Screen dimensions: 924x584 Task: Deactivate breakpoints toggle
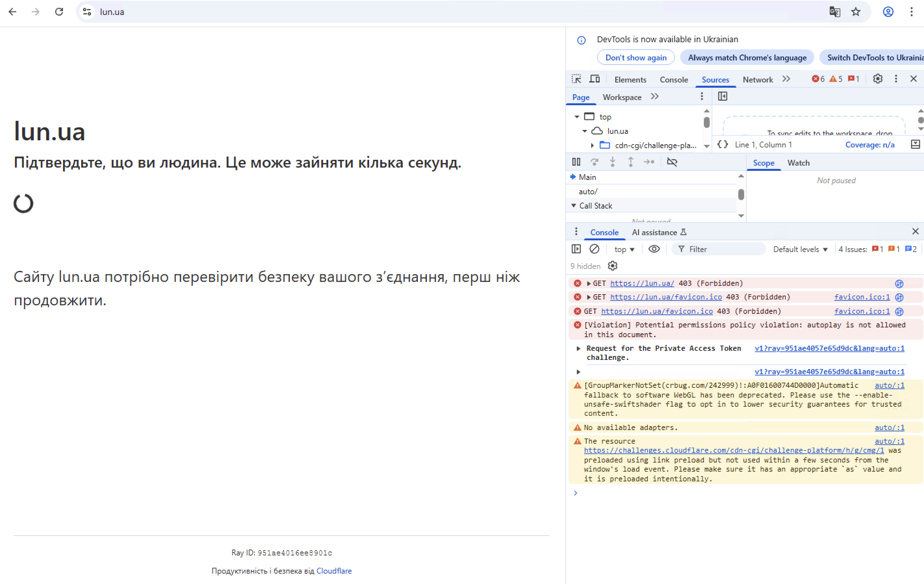pyautogui.click(x=672, y=162)
